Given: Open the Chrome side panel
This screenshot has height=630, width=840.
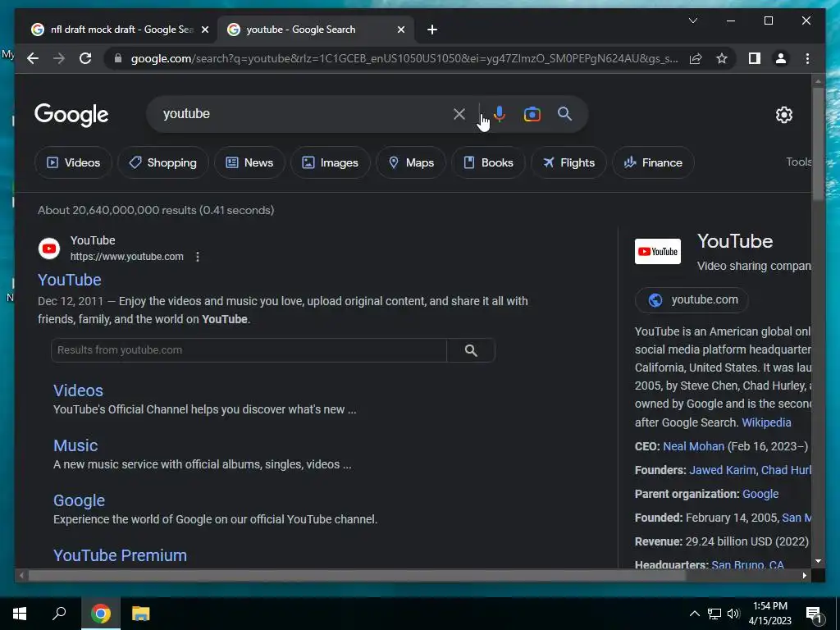Looking at the screenshot, I should [x=755, y=58].
